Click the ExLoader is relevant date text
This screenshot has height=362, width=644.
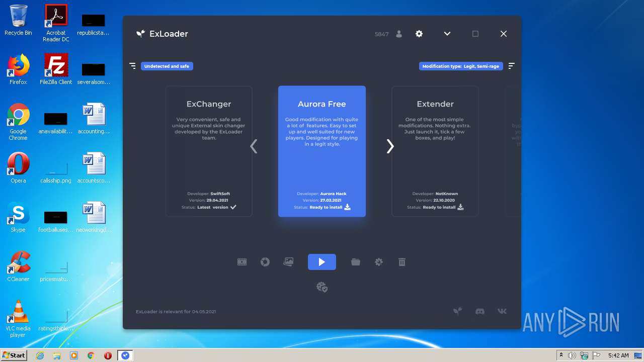click(176, 312)
